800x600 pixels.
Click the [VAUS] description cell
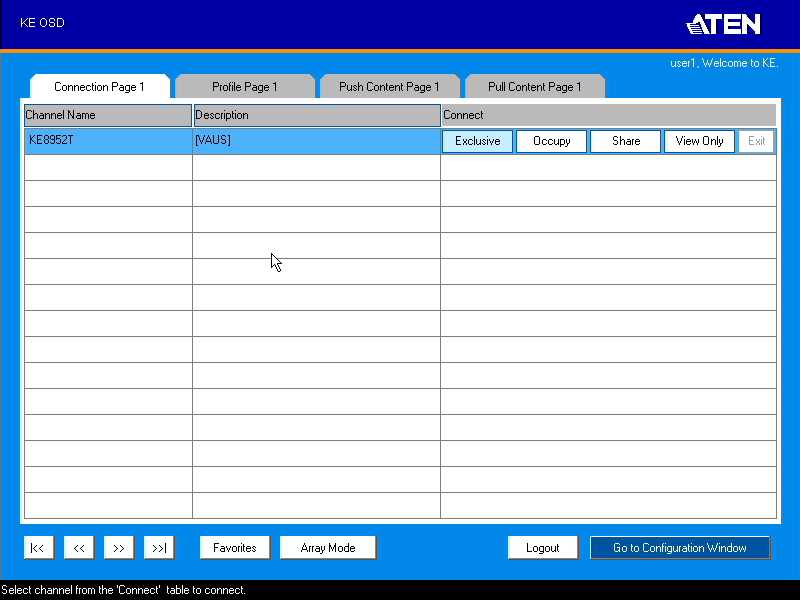(317, 141)
